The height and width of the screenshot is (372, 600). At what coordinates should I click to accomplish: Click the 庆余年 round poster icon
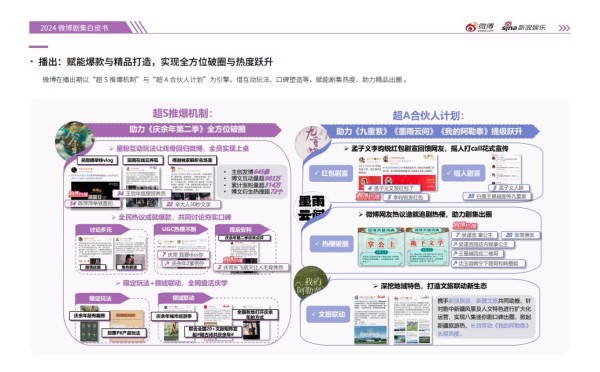74,141
